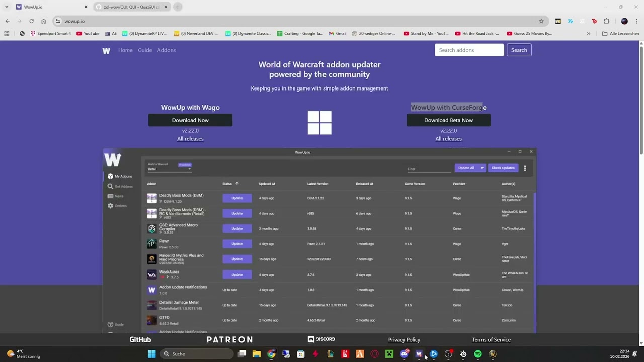
Task: Open the YouTube bookmark
Action: pyautogui.click(x=88, y=34)
